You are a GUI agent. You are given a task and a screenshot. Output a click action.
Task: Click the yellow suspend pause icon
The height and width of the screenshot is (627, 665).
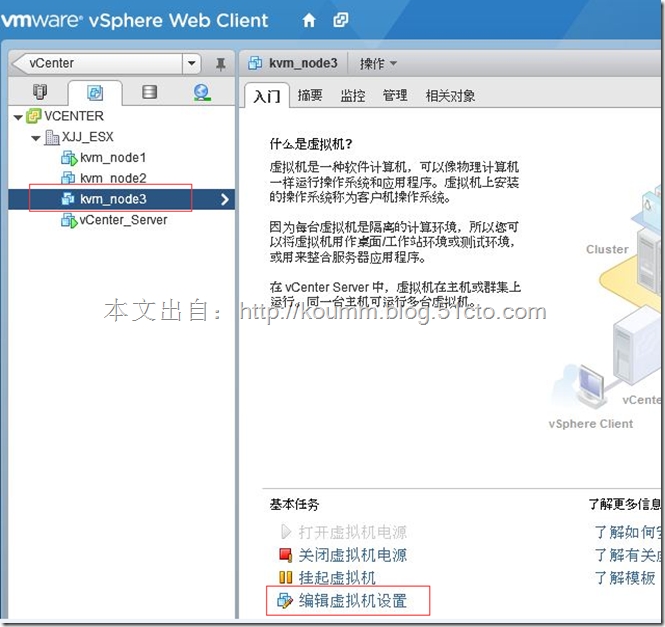click(285, 578)
